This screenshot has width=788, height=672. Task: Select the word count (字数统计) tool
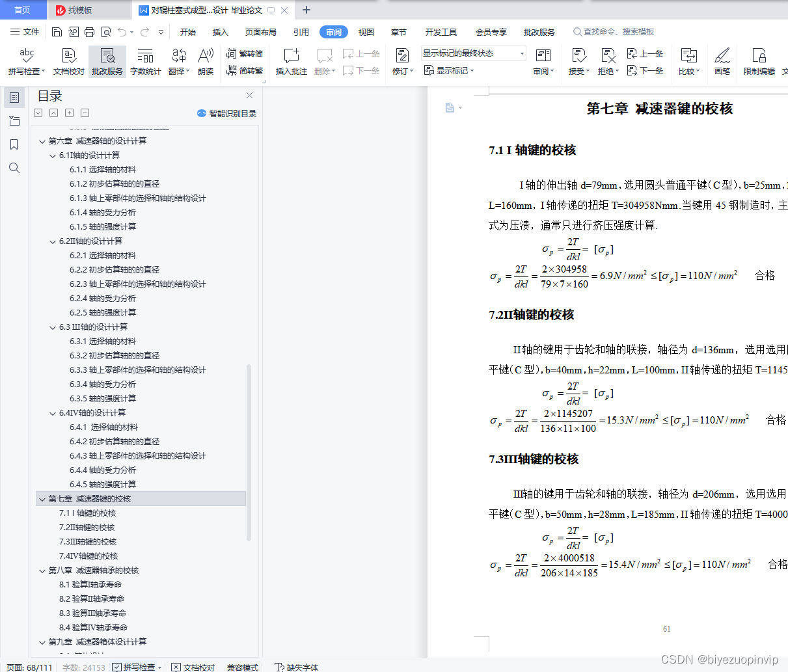tap(145, 62)
